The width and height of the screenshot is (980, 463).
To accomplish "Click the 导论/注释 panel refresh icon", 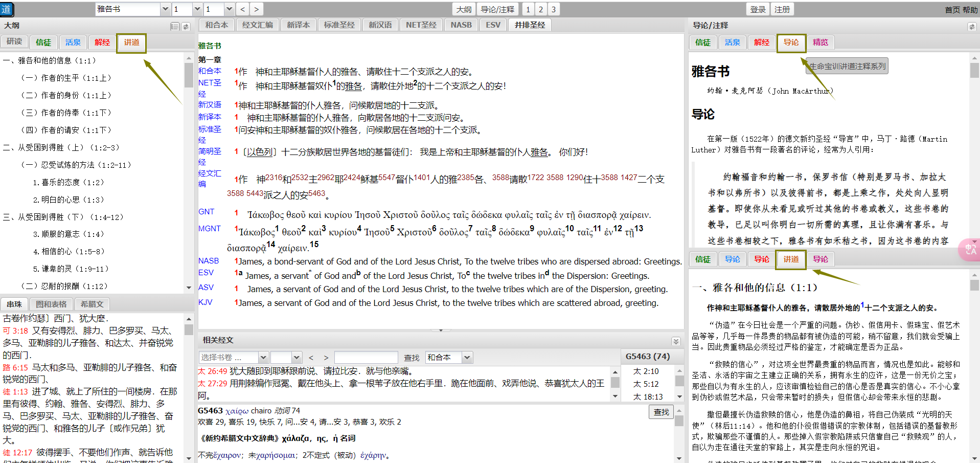I will pos(971,27).
